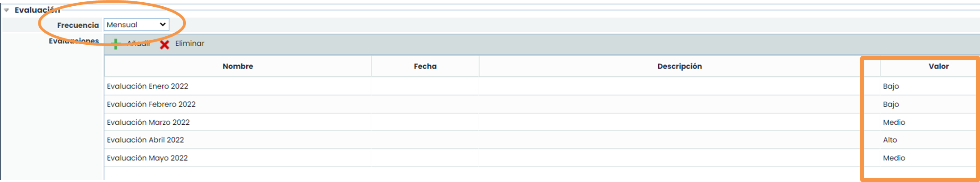
Task: Click the Medio value for Mayo 2022
Action: click(x=894, y=158)
